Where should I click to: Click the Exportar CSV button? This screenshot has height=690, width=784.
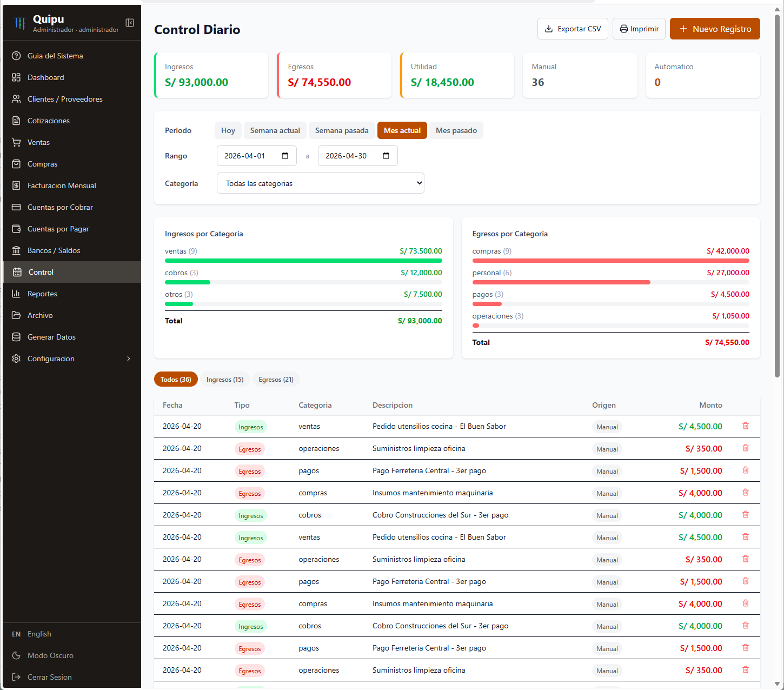pos(573,29)
